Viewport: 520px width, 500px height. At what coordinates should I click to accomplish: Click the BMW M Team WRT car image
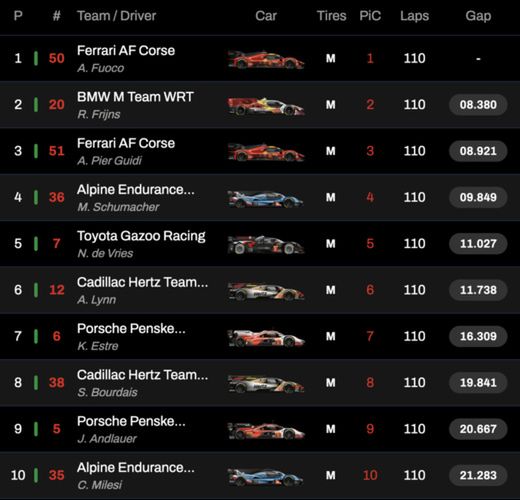266,106
